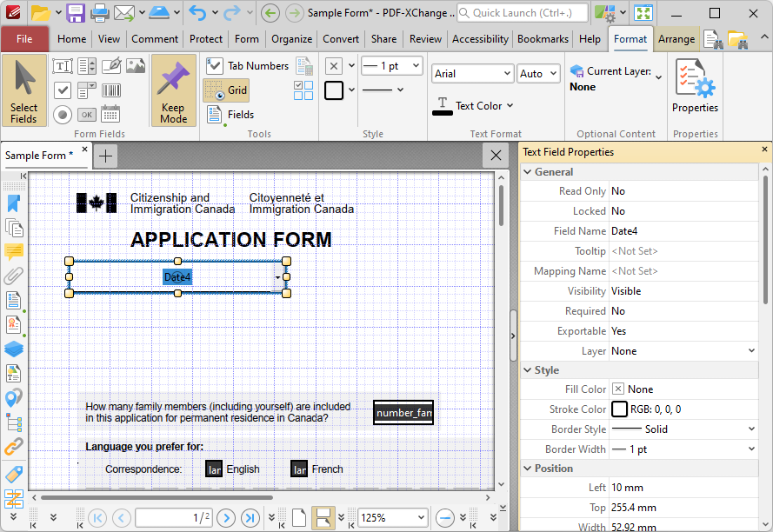773x532 pixels.
Task: Toggle the English language checkbox field
Action: click(214, 469)
